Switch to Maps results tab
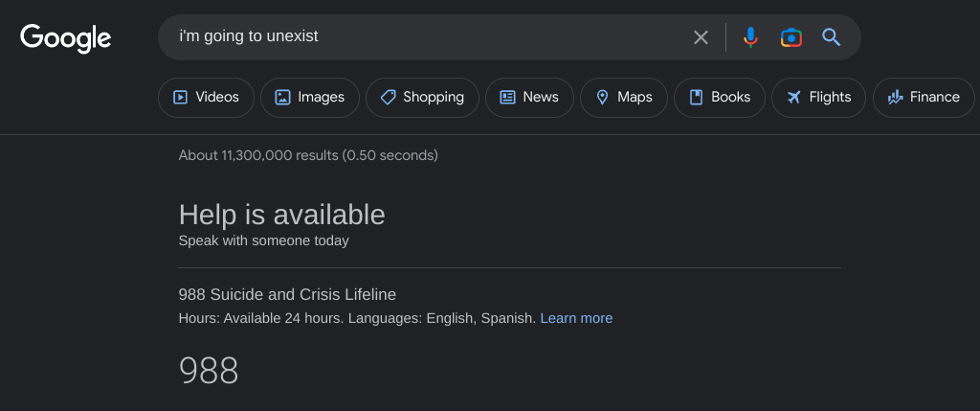Viewport: 980px width, 411px height. 624,98
